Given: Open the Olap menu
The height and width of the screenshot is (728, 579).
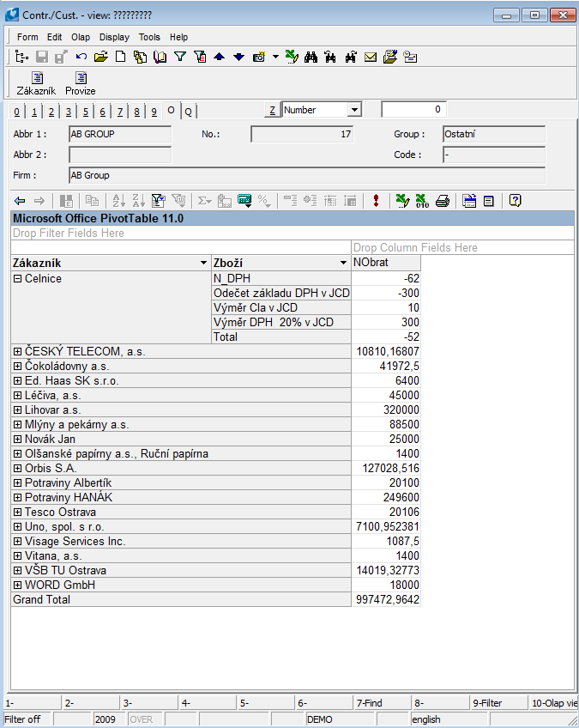Looking at the screenshot, I should (x=81, y=37).
